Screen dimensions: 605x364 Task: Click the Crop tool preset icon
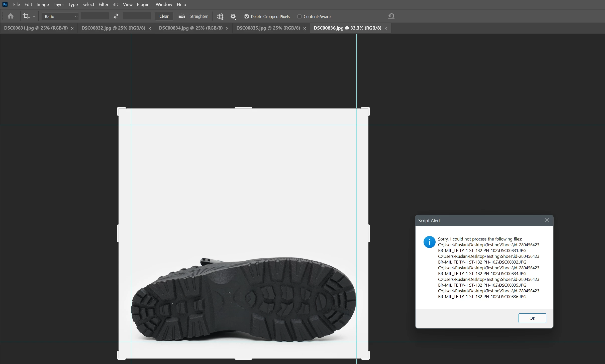click(x=26, y=16)
